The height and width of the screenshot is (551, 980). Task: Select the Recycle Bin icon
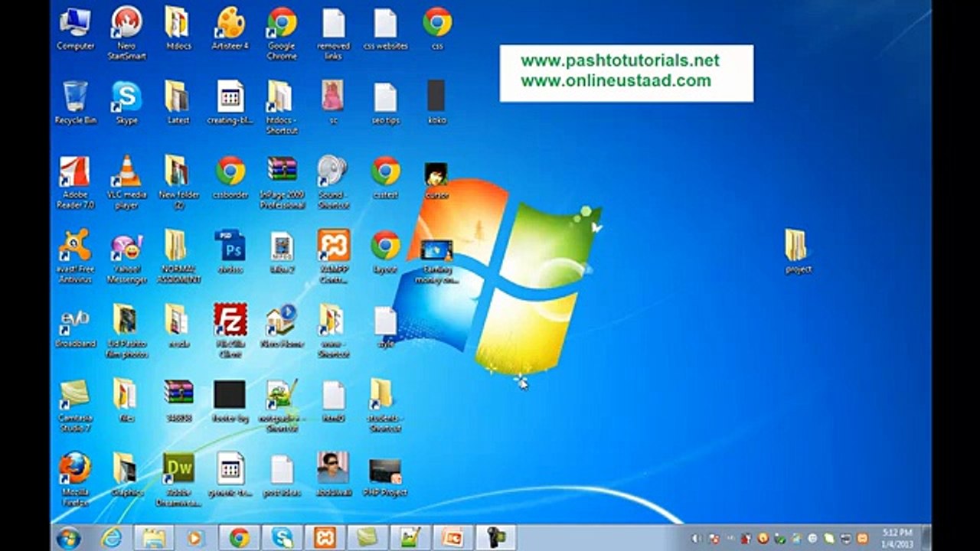click(75, 103)
